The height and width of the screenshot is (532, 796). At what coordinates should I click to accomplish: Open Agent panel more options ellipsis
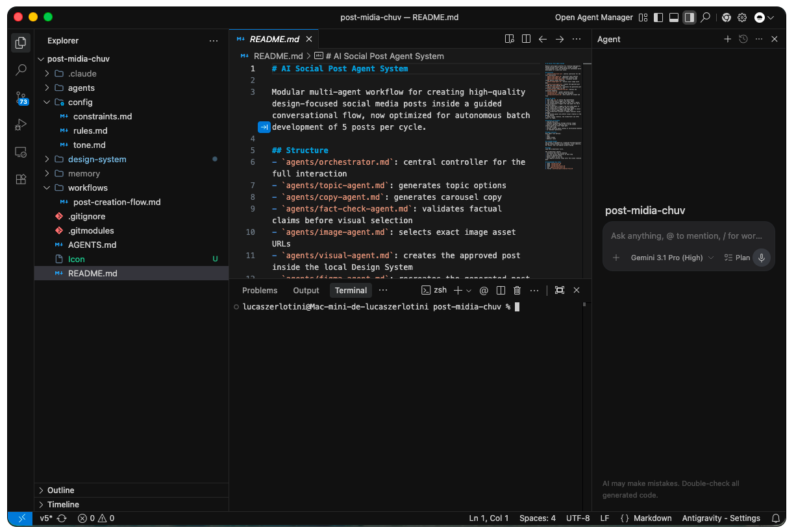(x=759, y=39)
